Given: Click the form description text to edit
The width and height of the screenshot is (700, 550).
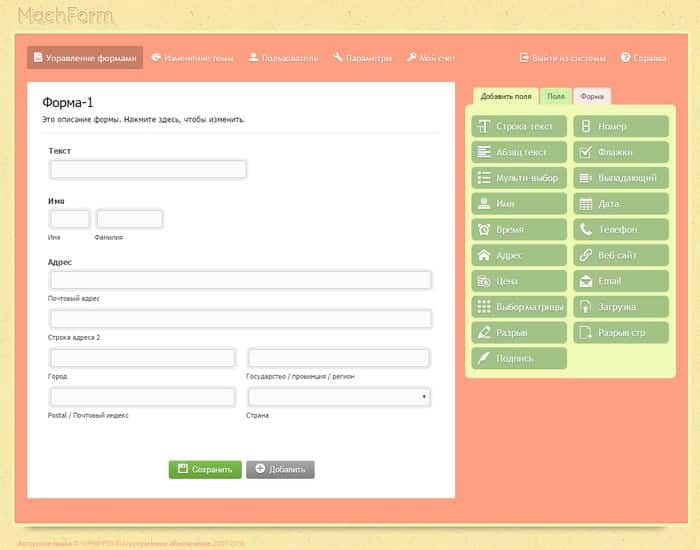Looking at the screenshot, I should point(143,120).
